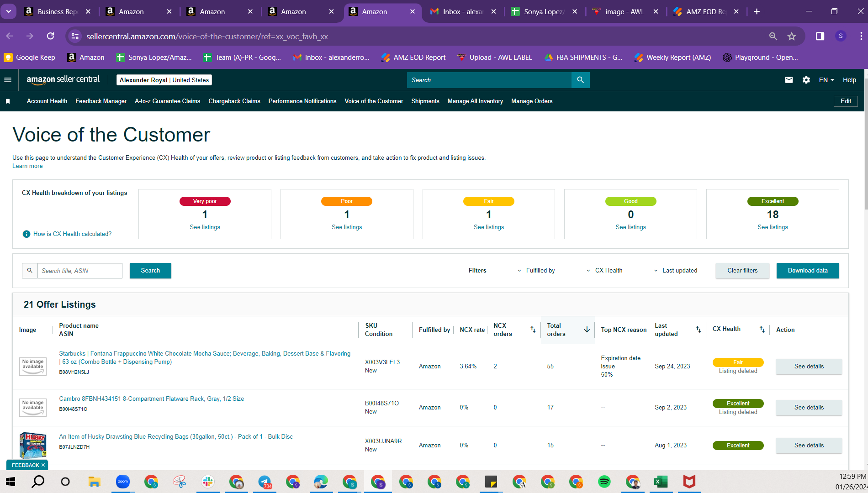The image size is (868, 493).
Task: Open Chrome three-dot menu
Action: click(x=861, y=36)
